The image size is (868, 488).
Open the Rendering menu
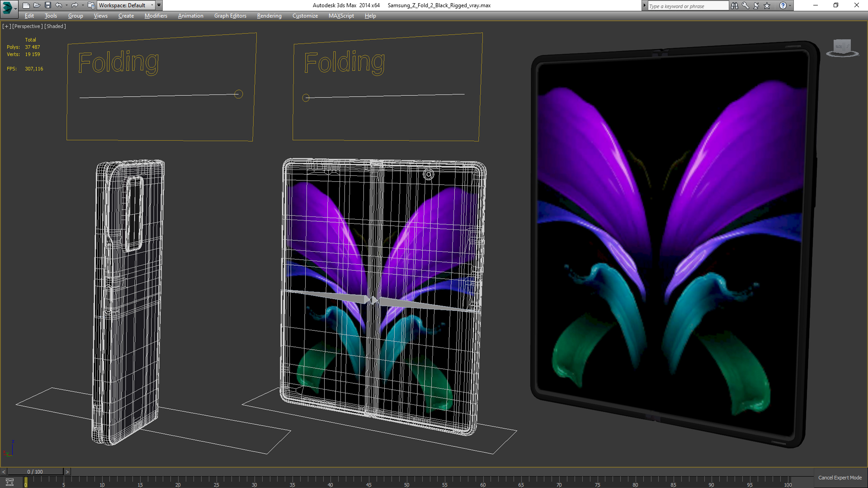point(269,16)
